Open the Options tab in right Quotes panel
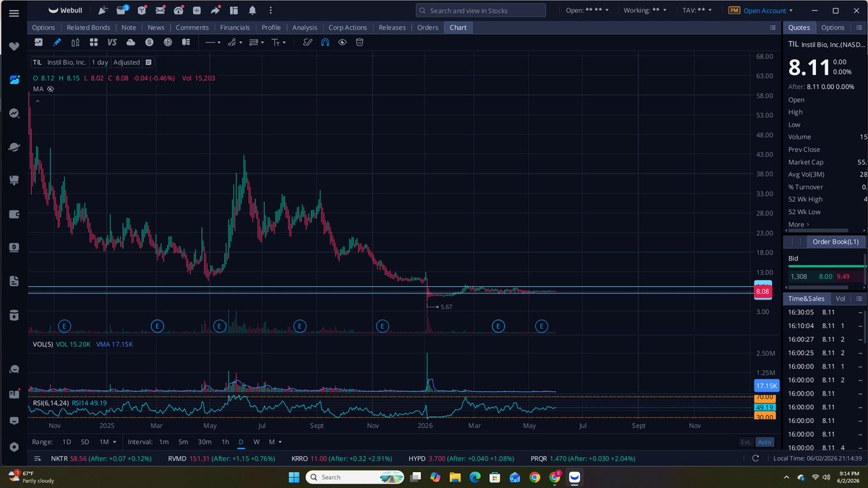The width and height of the screenshot is (868, 488). [833, 27]
